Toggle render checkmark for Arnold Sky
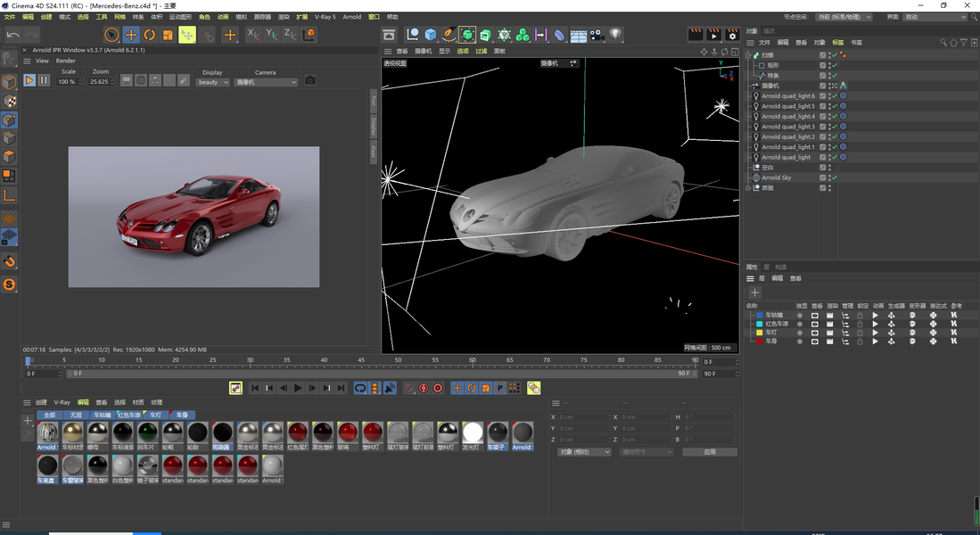Viewport: 980px width, 535px height. click(835, 177)
